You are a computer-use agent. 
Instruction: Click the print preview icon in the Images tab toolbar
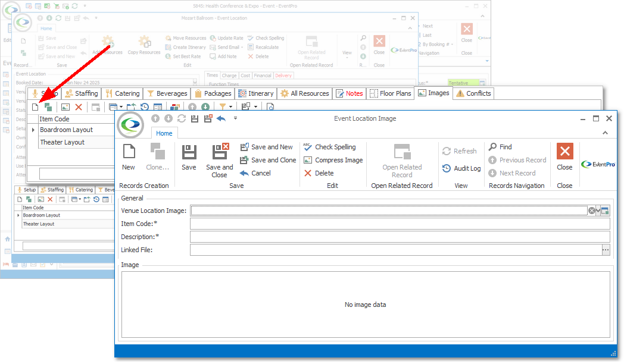click(x=270, y=107)
